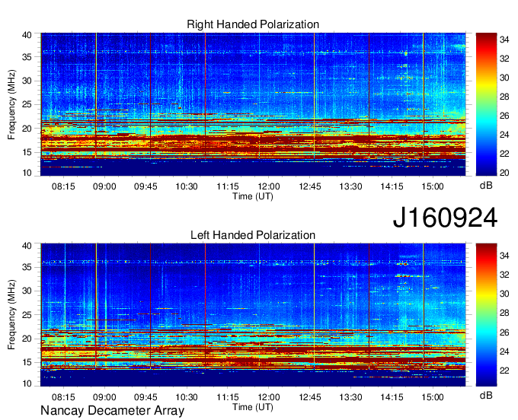
Task: Click the 20 value on the top colorbar
Action: (504, 173)
